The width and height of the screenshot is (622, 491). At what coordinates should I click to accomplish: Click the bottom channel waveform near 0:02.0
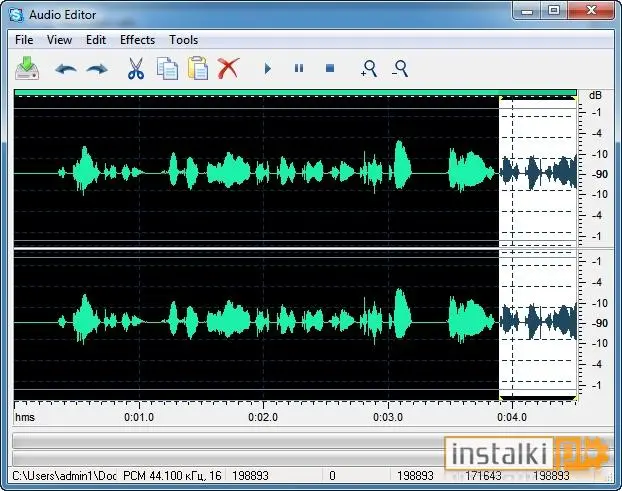click(x=263, y=322)
